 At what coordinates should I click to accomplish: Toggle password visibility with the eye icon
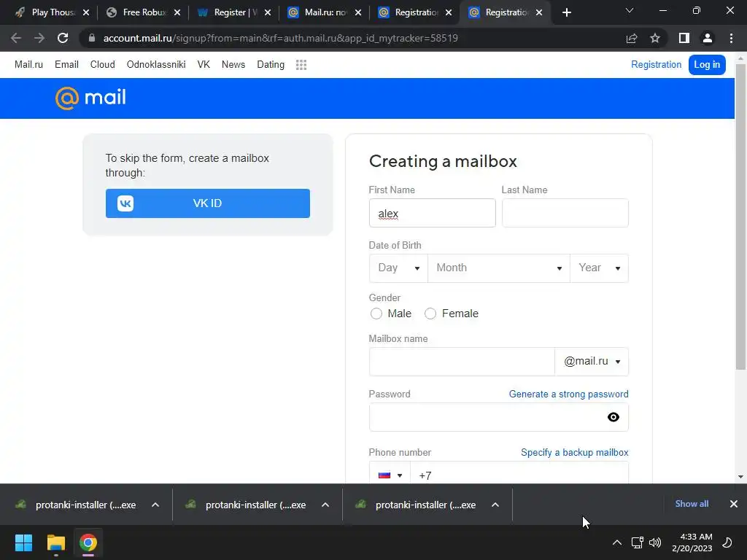(x=613, y=417)
